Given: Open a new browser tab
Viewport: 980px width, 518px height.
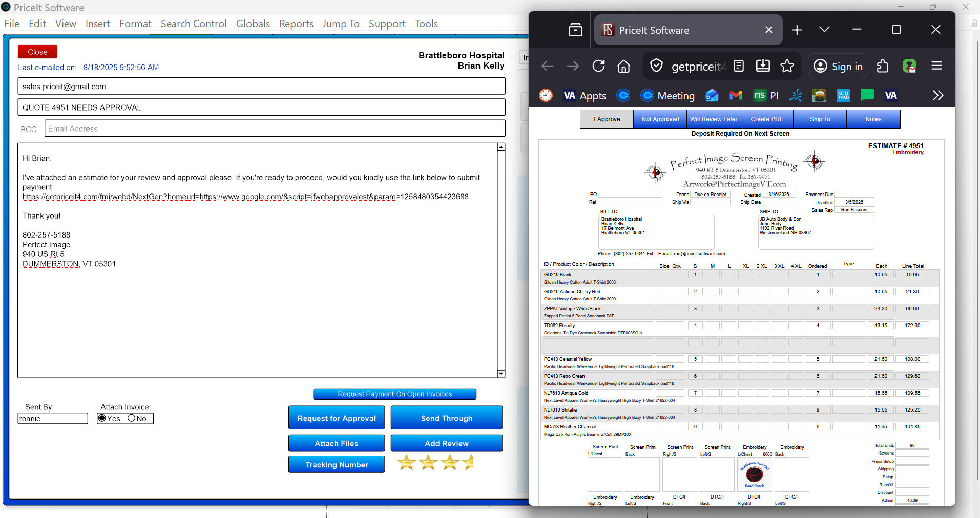Looking at the screenshot, I should (797, 30).
